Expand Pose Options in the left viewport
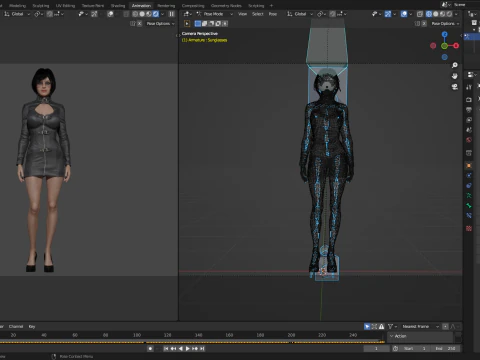 point(160,24)
